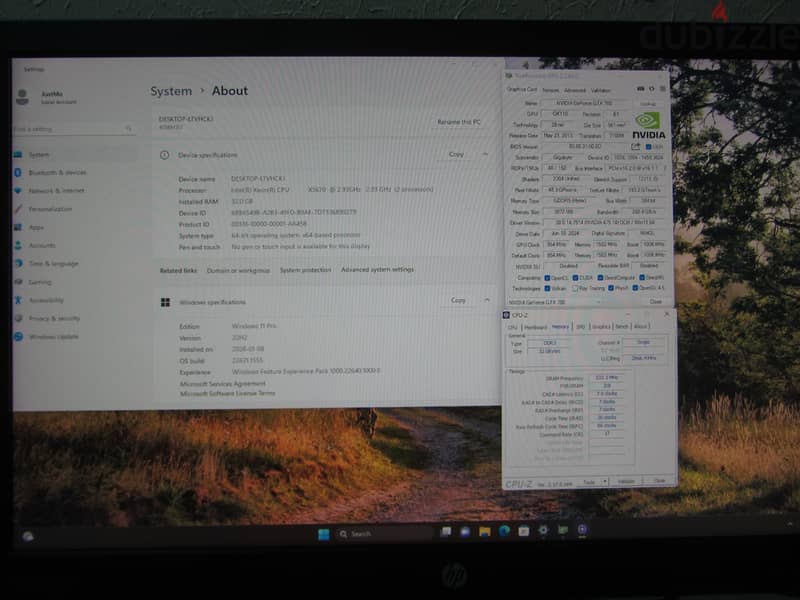800x600 pixels.
Task: Copy Device specifications
Action: click(x=456, y=154)
